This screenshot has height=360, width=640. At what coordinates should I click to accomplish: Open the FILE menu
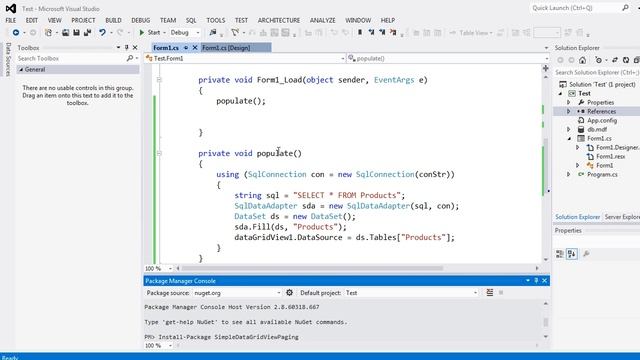11,20
